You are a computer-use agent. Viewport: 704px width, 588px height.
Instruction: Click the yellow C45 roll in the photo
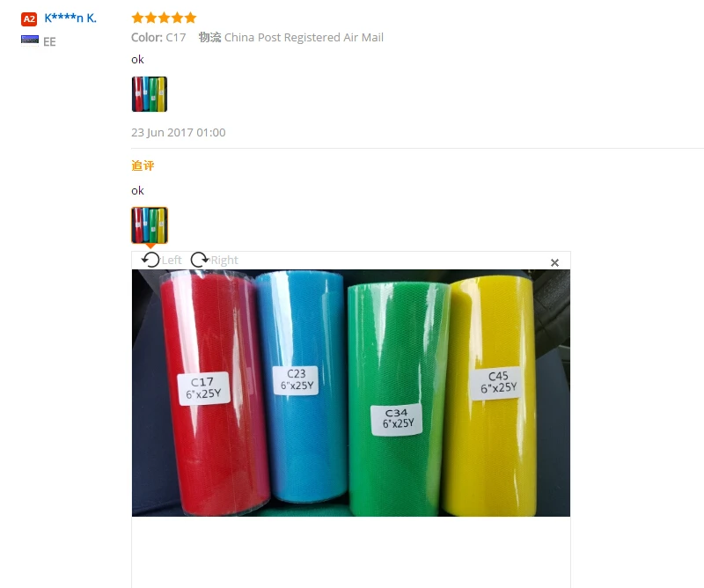(492, 395)
